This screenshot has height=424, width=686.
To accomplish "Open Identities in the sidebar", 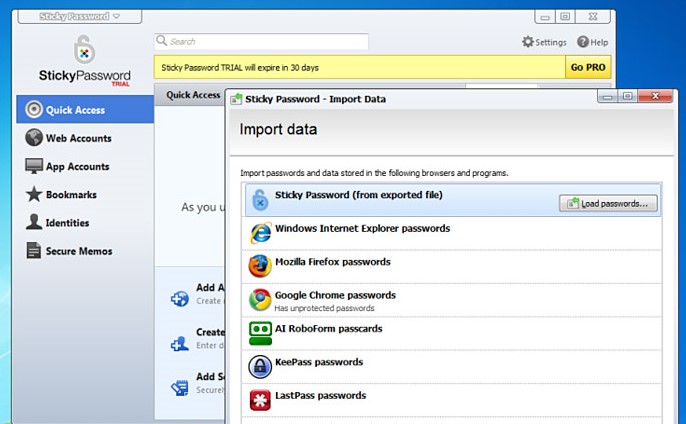I will pyautogui.click(x=85, y=223).
